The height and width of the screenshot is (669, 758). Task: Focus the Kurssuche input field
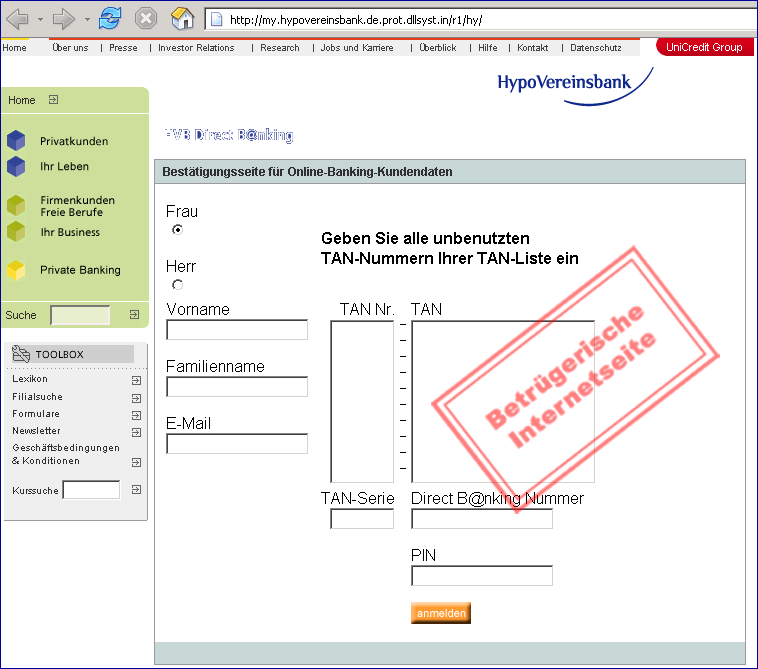coord(91,490)
